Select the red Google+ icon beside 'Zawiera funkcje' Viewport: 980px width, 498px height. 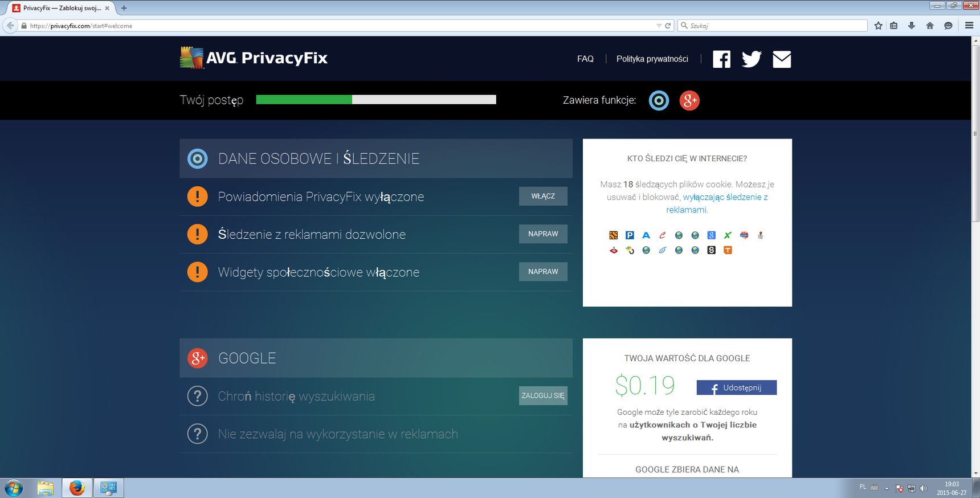point(689,100)
